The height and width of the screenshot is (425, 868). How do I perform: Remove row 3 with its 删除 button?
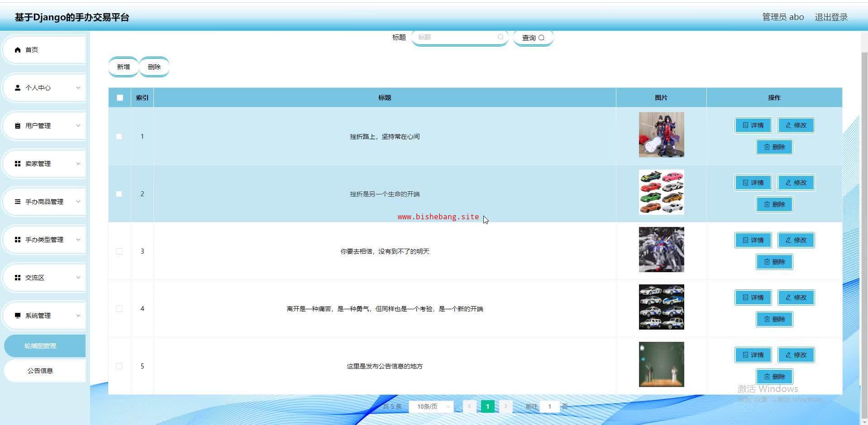pos(774,262)
